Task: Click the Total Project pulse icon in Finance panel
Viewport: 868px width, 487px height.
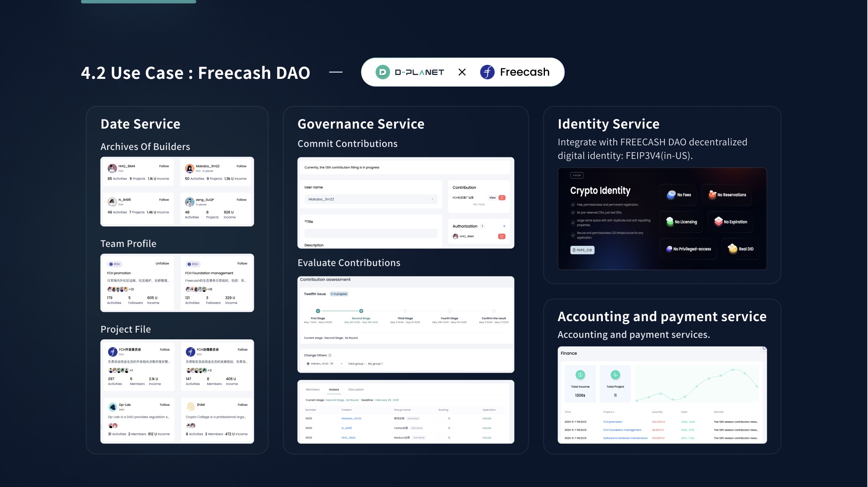Action: click(x=615, y=374)
